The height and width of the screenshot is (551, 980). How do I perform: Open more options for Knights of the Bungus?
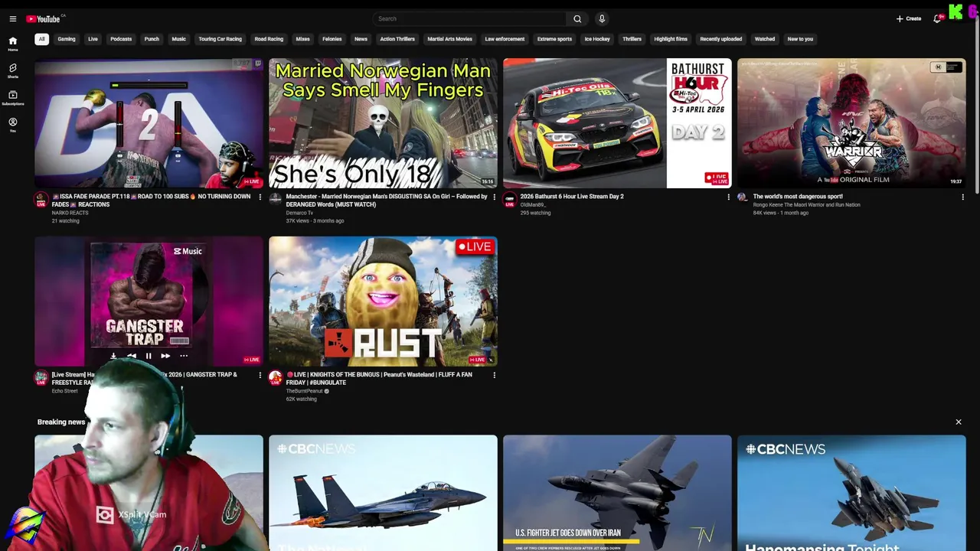(494, 375)
